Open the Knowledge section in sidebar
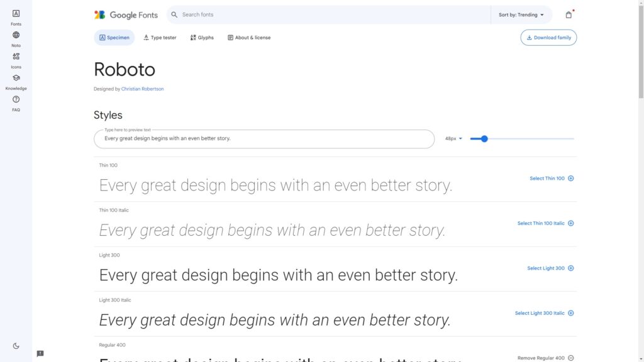This screenshot has width=644, height=362. [16, 79]
